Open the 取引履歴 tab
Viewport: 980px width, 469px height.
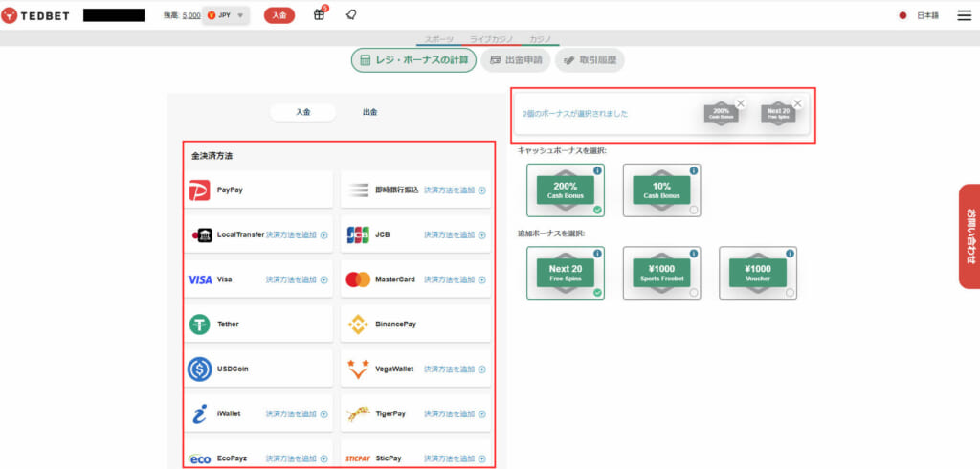[590, 60]
